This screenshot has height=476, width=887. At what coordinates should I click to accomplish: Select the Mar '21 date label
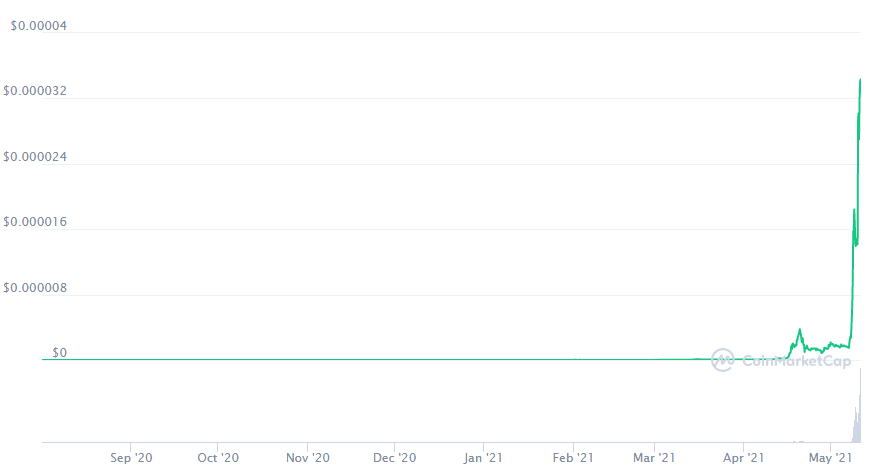click(654, 458)
